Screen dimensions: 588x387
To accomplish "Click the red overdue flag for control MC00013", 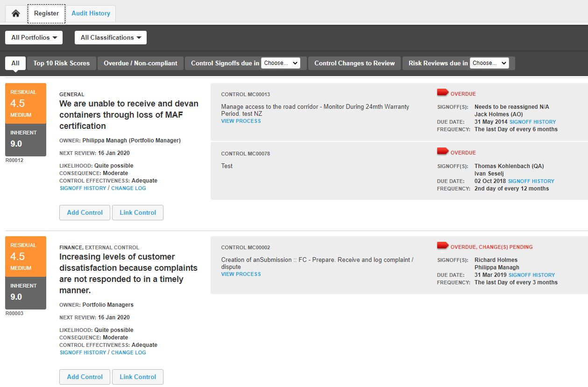I will [x=443, y=93].
